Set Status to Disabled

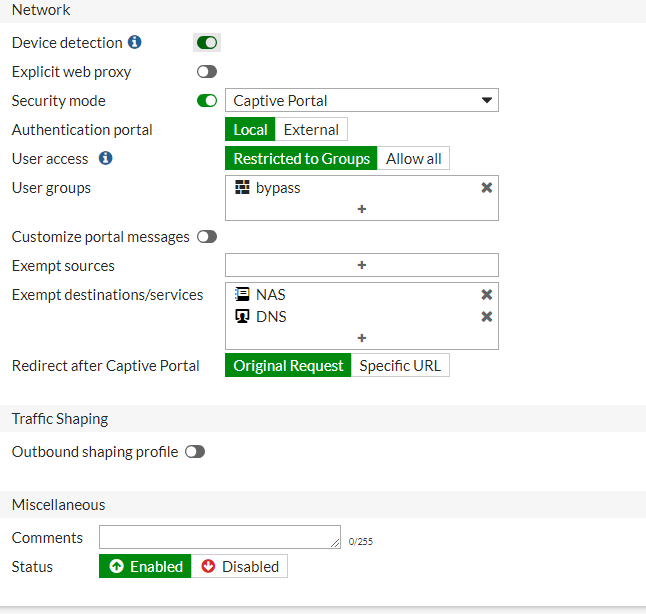[240, 567]
